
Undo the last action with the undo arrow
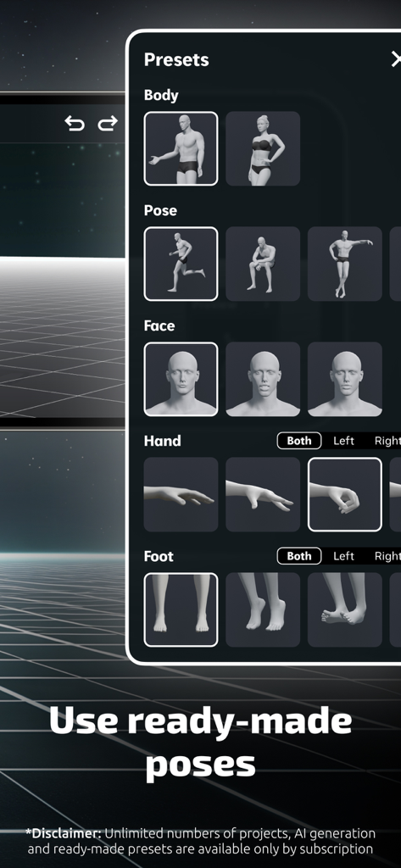(75, 124)
